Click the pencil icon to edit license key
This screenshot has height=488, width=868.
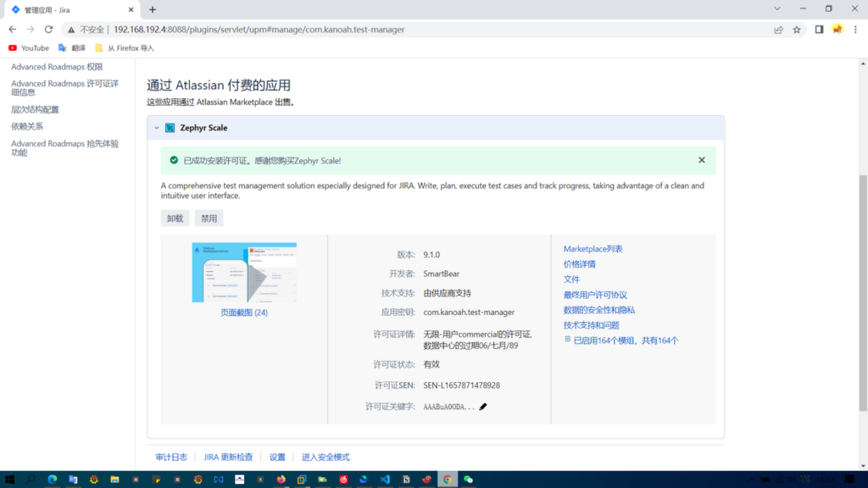click(483, 407)
